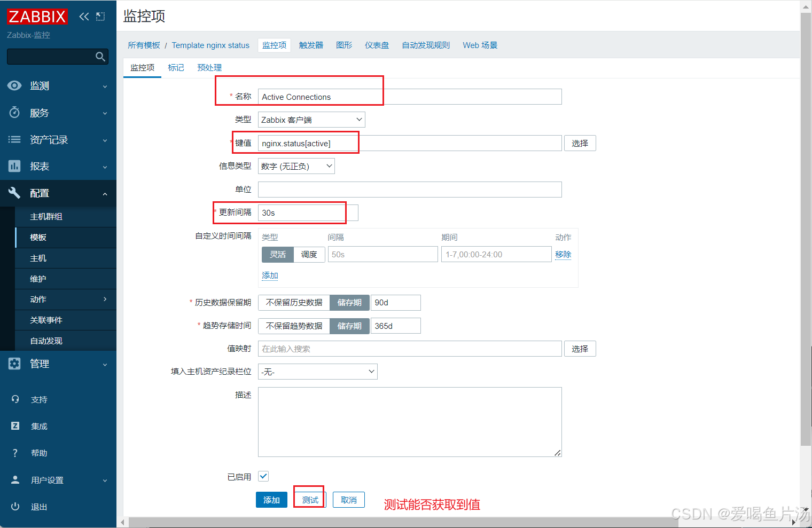Viewport: 812px width, 528px height.
Task: Switch to the 标记 tab
Action: coord(176,67)
